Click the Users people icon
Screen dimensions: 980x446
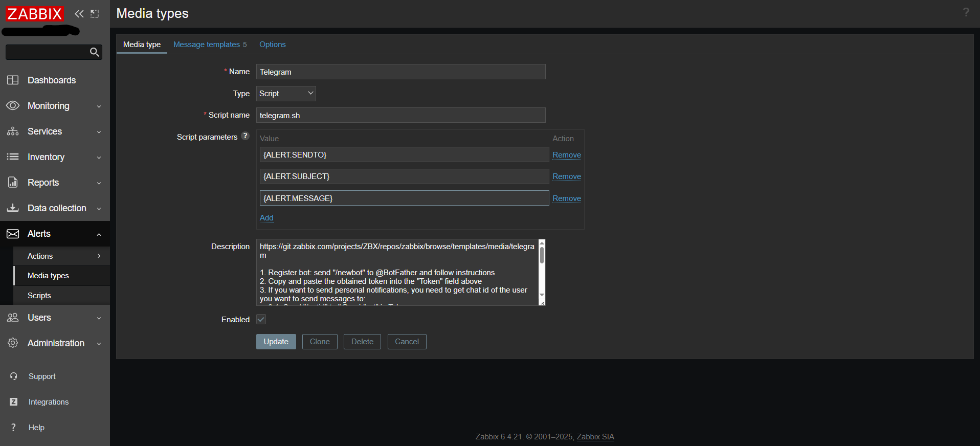(x=13, y=318)
